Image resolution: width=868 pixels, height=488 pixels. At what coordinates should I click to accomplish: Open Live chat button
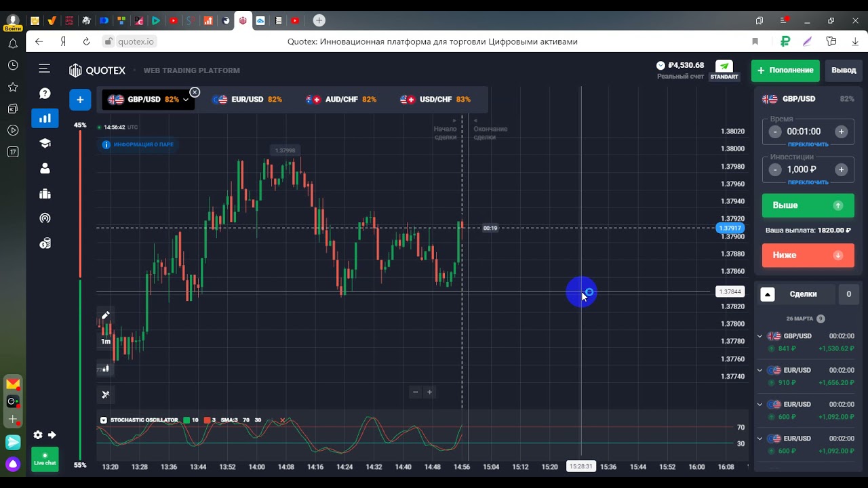tap(45, 459)
